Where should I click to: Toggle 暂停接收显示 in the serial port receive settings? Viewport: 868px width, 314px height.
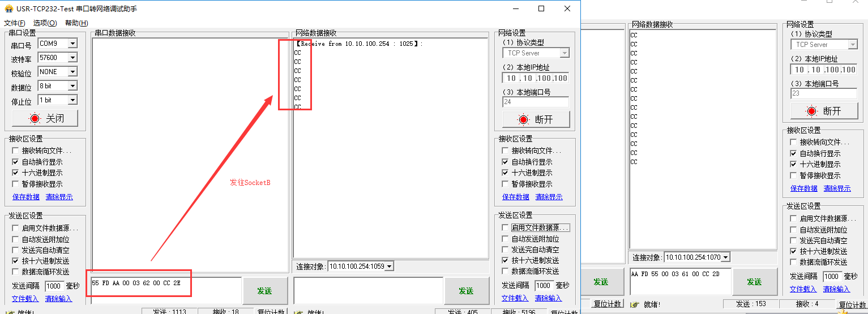(16, 184)
